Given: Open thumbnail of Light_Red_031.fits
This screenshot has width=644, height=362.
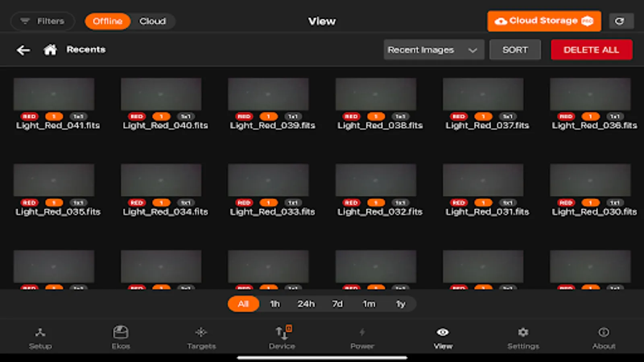Looking at the screenshot, I should [483, 180].
